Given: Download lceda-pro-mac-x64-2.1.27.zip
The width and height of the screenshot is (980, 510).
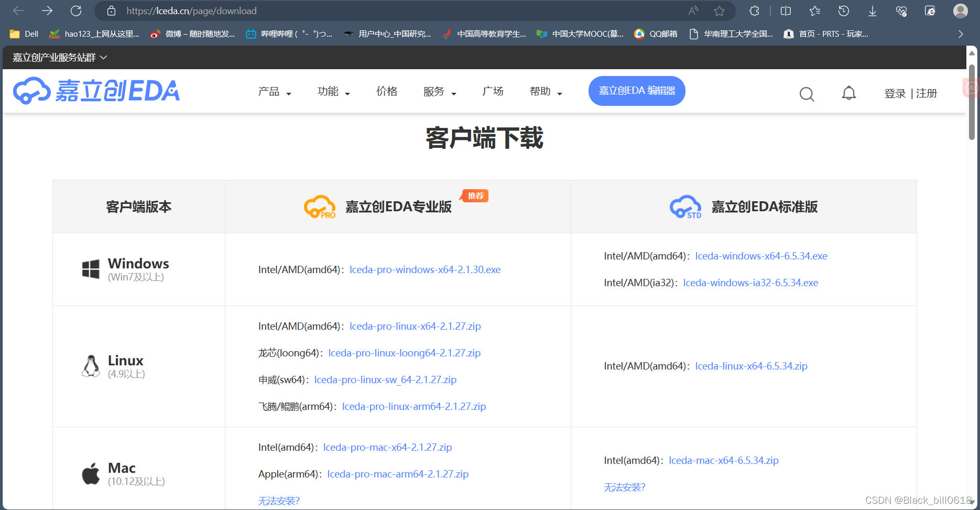Looking at the screenshot, I should click(387, 447).
